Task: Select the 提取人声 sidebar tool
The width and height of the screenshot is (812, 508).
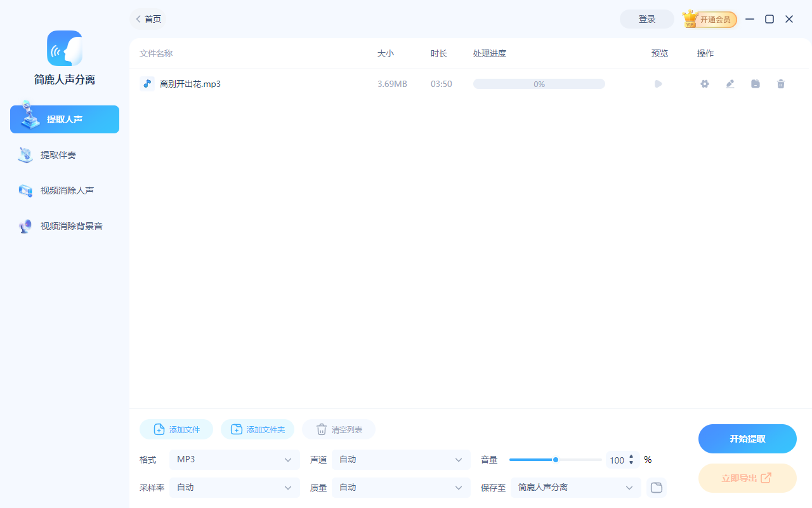Action: (x=64, y=119)
